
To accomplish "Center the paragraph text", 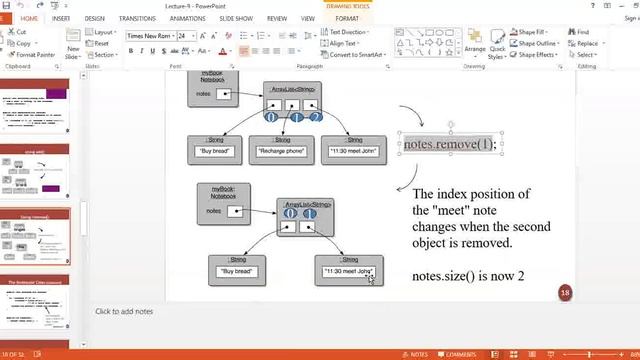I will coord(255,51).
